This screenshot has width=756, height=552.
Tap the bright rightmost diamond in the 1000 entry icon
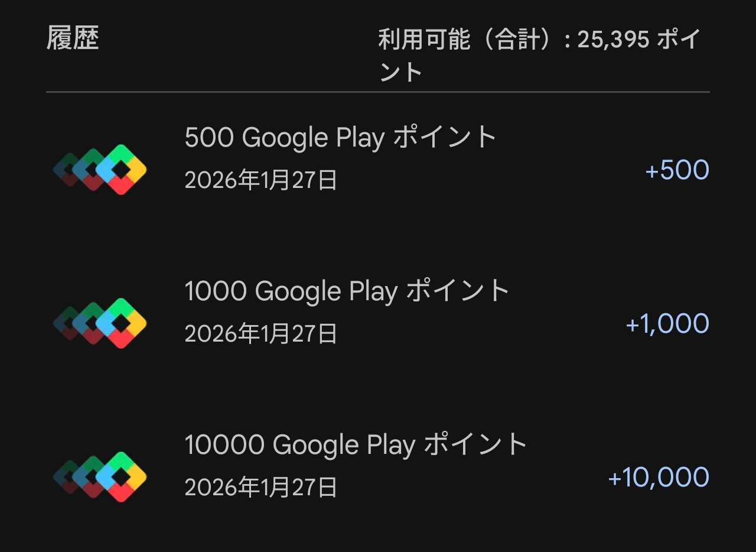click(x=120, y=323)
